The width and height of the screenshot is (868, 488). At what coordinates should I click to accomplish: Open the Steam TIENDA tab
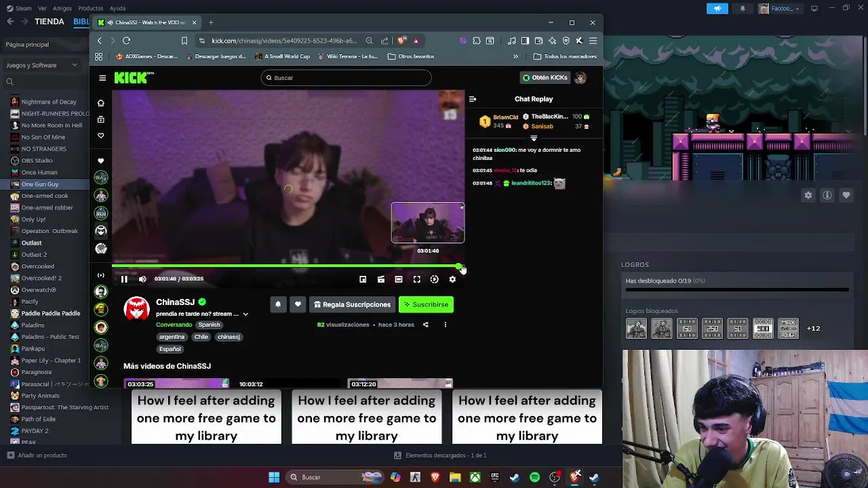tap(50, 22)
